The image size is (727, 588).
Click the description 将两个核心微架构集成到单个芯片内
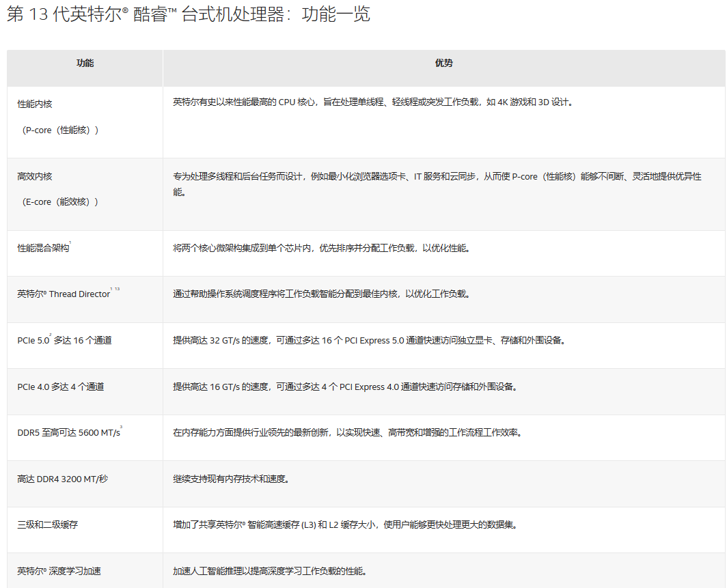[323, 248]
